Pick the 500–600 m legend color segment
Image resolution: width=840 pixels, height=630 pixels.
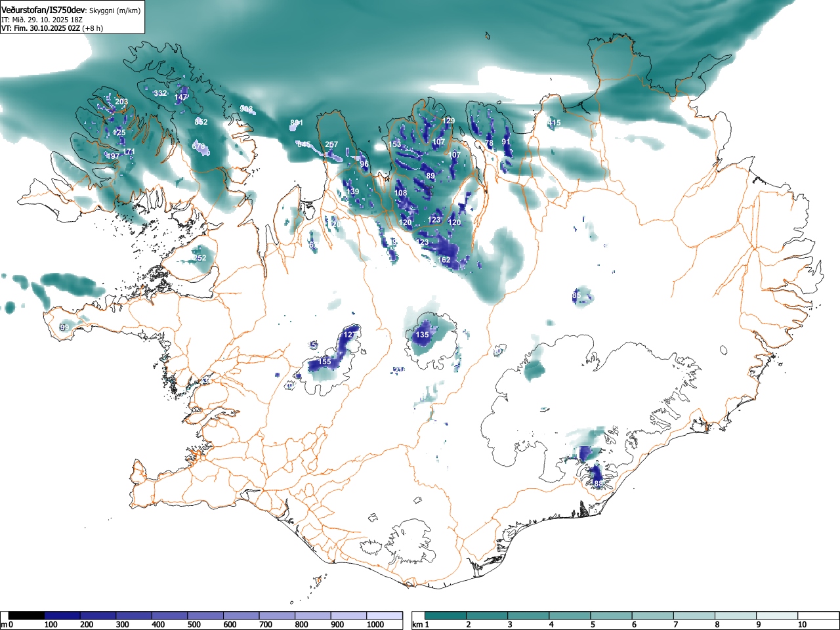coord(205,616)
